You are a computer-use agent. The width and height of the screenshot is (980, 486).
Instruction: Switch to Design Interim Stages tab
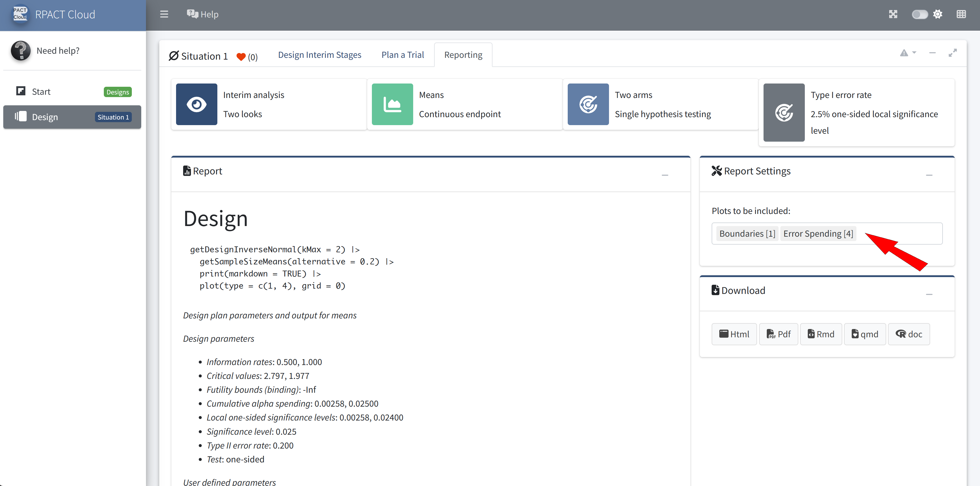click(x=320, y=55)
